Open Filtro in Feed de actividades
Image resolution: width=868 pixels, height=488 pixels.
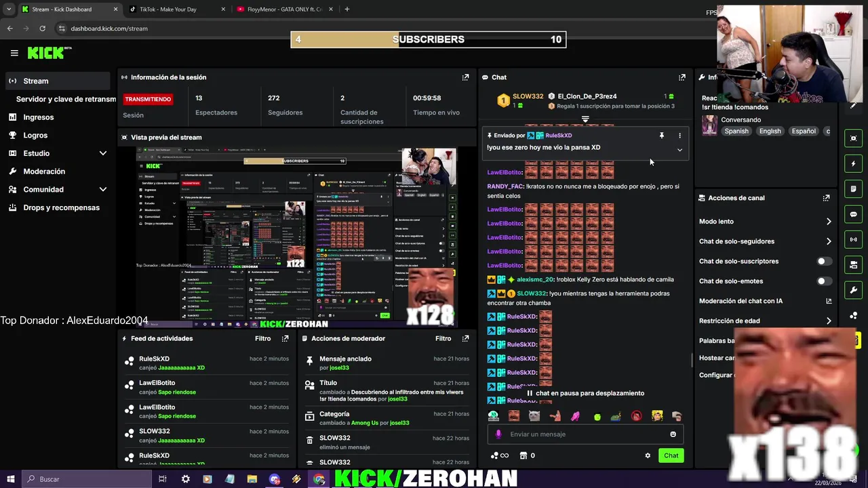262,338
